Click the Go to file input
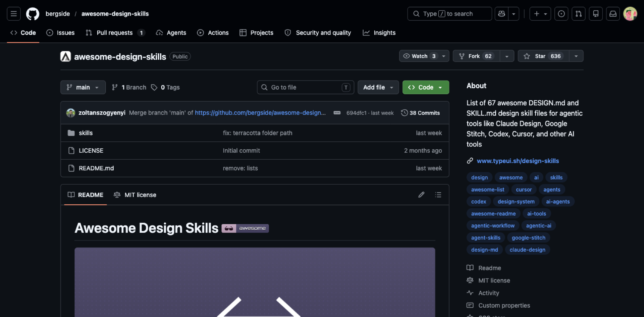The width and height of the screenshot is (644, 317). click(306, 87)
